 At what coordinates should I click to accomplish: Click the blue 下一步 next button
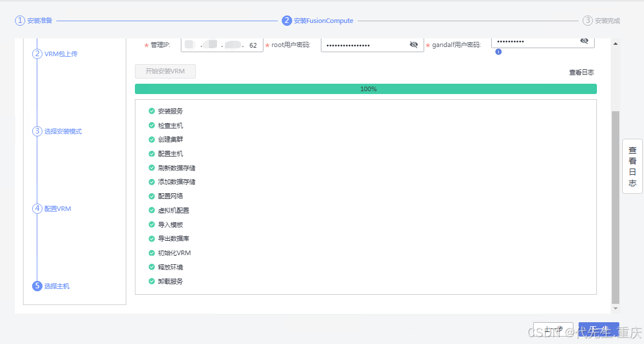[x=599, y=330]
